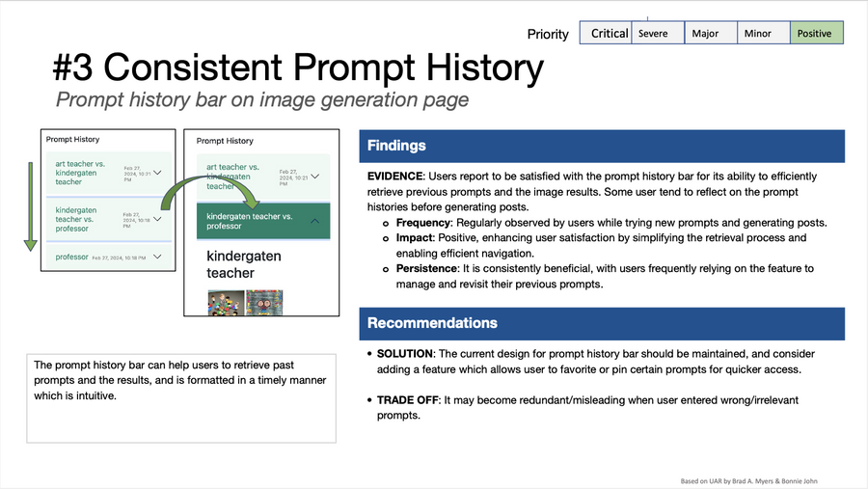Click the Findings header bar

pyautogui.click(x=602, y=147)
